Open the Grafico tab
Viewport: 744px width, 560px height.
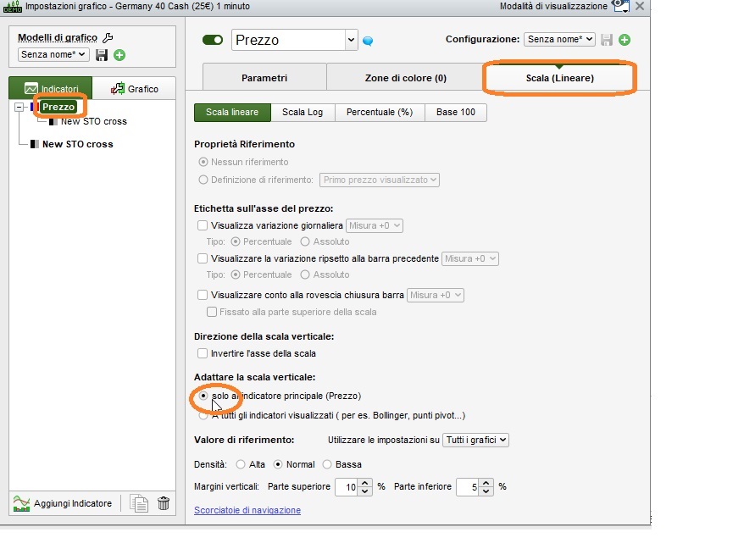[x=134, y=89]
